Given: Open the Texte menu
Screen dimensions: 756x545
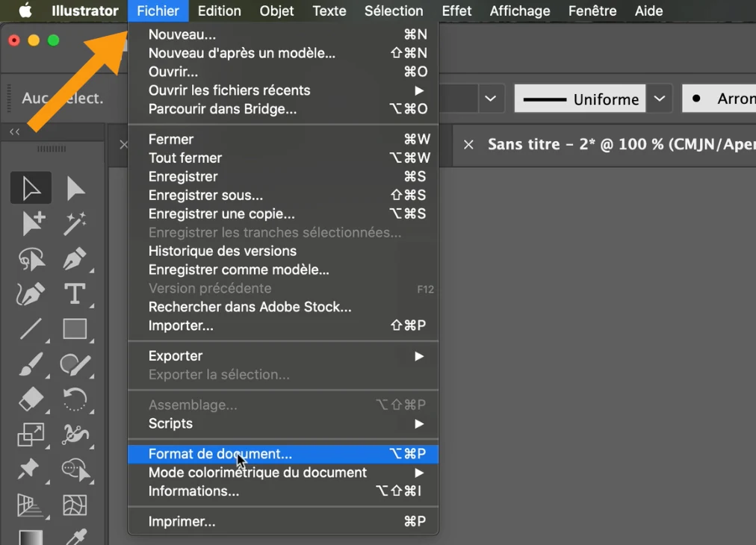Looking at the screenshot, I should [329, 10].
